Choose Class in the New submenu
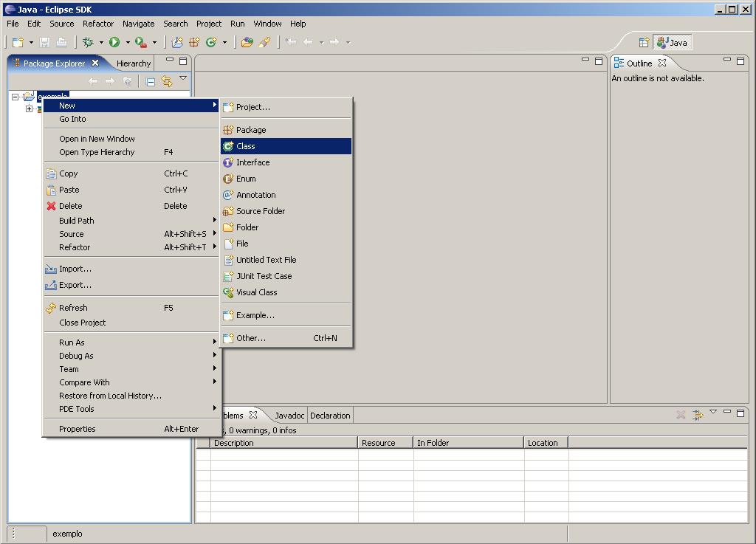 pyautogui.click(x=286, y=146)
